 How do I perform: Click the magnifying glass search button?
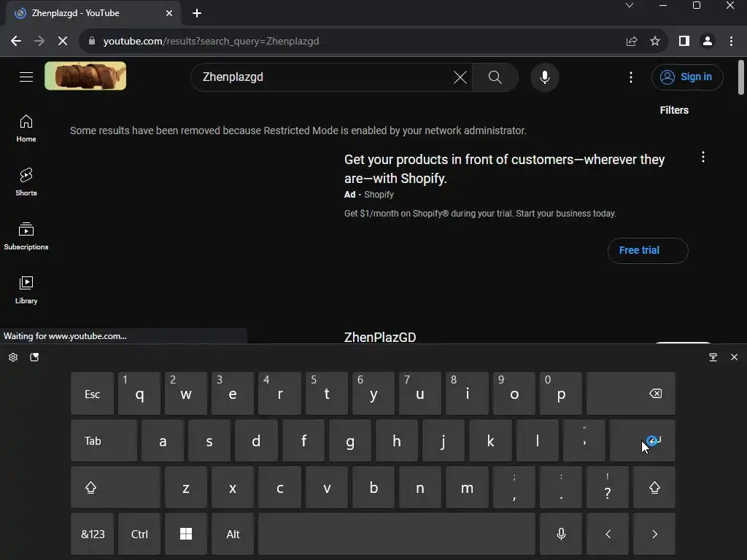495,77
